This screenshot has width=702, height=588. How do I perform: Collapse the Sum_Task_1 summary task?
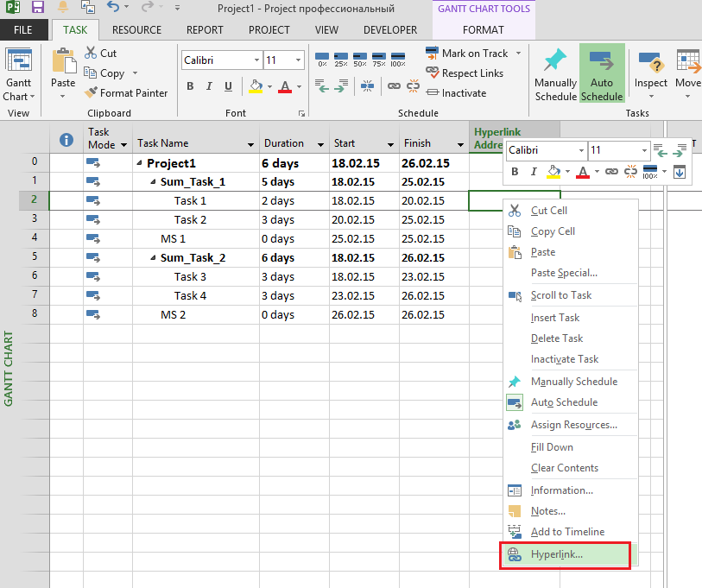[153, 182]
